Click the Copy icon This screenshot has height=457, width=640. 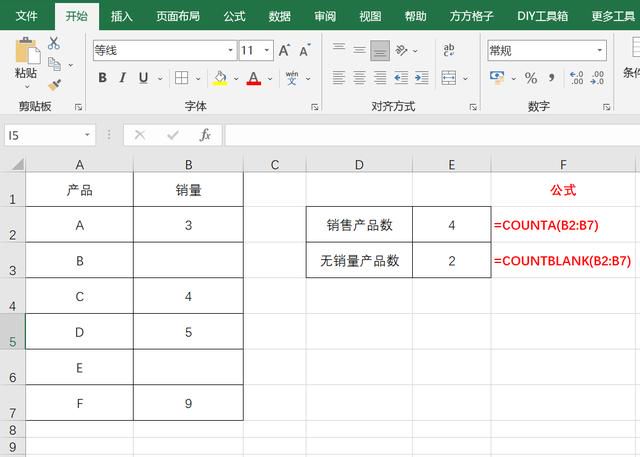point(54,64)
